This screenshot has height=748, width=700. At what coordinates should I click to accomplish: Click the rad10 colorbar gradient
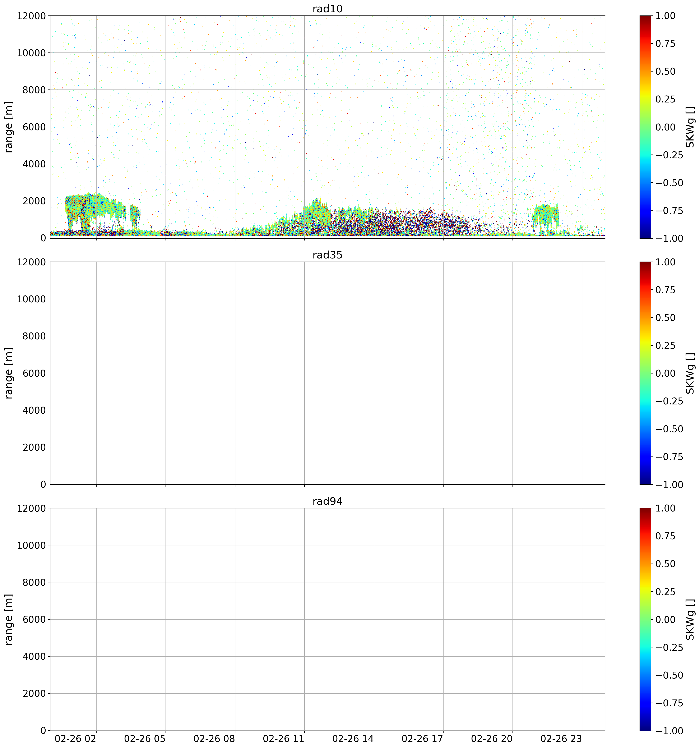(x=645, y=127)
